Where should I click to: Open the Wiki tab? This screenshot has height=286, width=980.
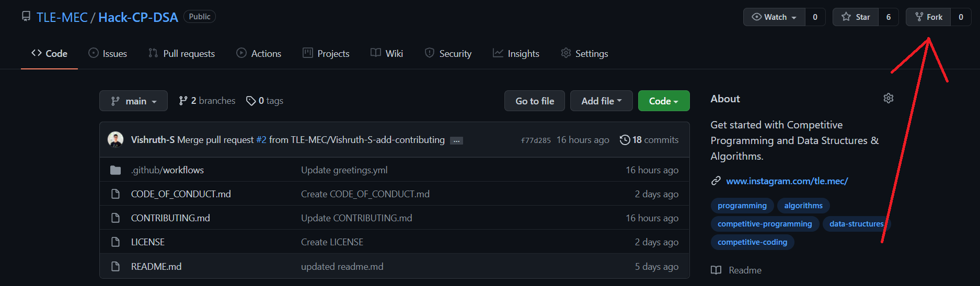[387, 53]
